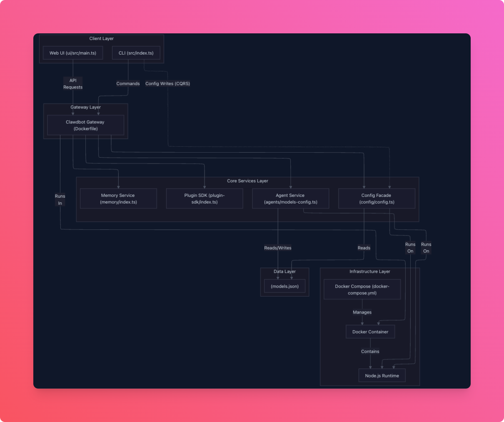Viewport: 504px width, 422px height.
Task: Click the Plugin SDK (plugin-sdk/index.ts) node
Action: tap(204, 198)
